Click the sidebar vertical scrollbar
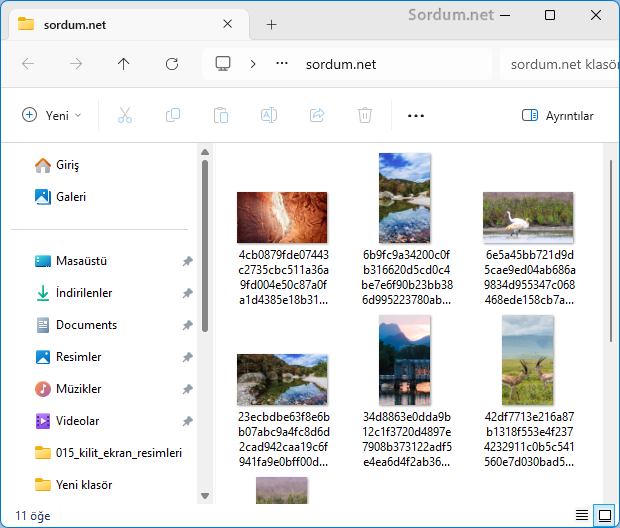 [x=205, y=250]
